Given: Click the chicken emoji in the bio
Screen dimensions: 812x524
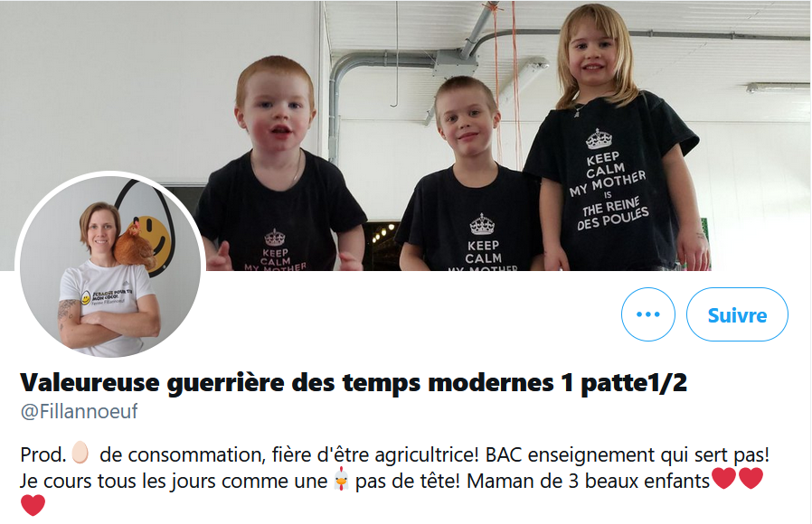Looking at the screenshot, I should coord(341,479).
